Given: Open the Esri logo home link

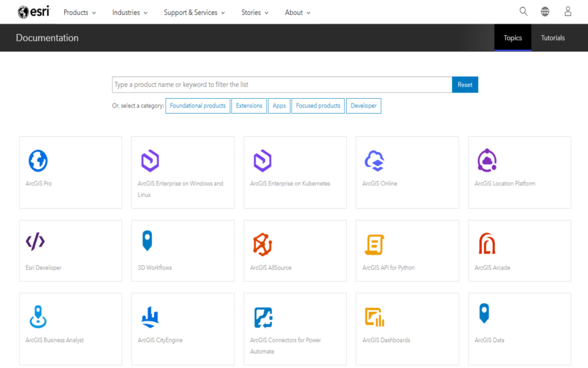Looking at the screenshot, I should click(x=34, y=12).
